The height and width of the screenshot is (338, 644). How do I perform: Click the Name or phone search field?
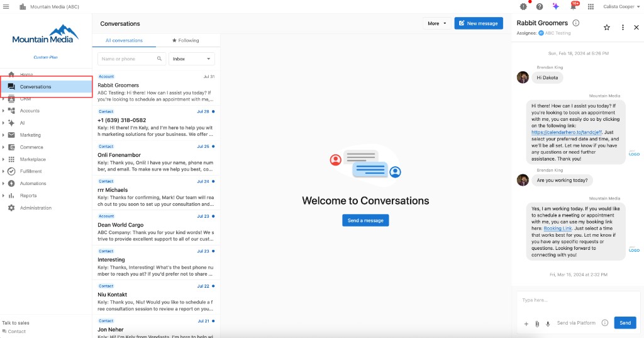pyautogui.click(x=131, y=59)
